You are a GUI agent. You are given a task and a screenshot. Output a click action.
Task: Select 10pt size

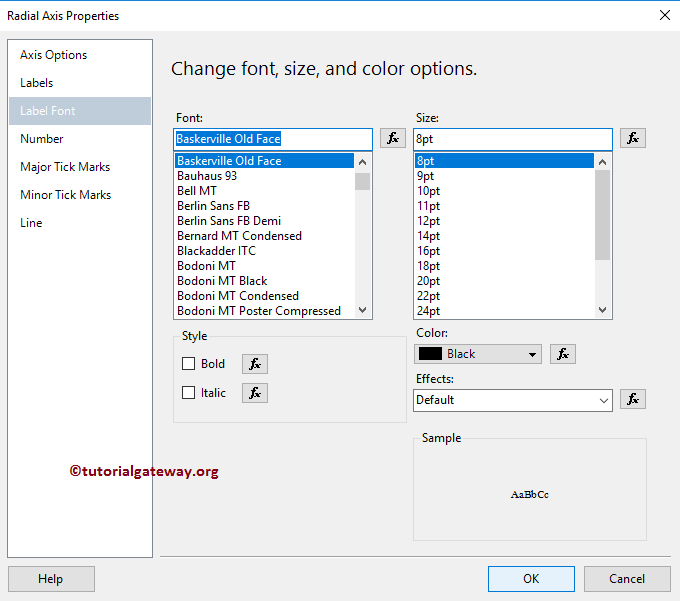click(x=504, y=191)
